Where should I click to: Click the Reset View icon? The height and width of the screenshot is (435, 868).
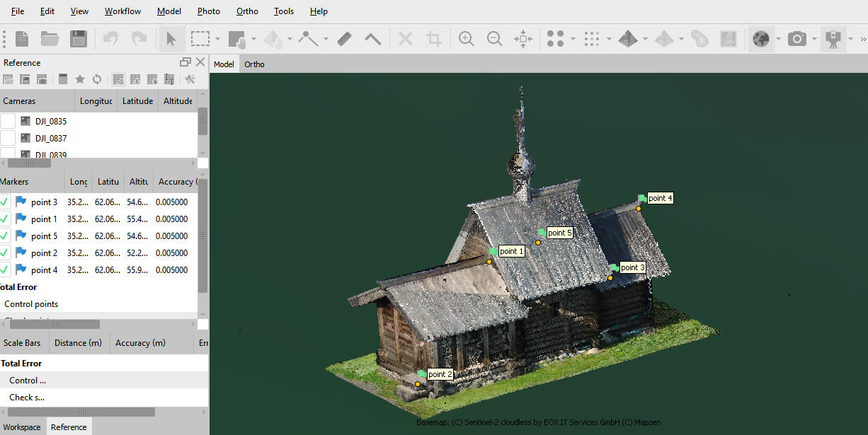pos(522,39)
